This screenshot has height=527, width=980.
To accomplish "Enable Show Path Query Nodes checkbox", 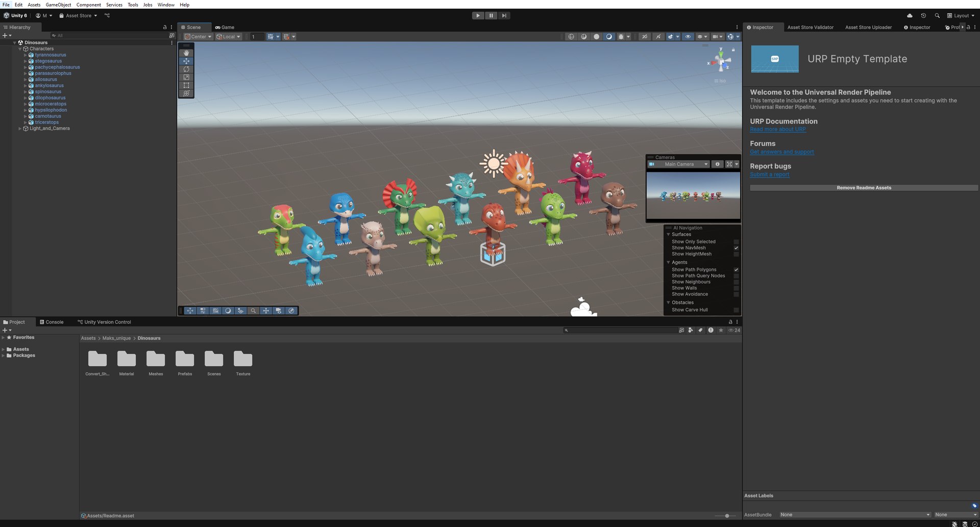I will tap(736, 276).
